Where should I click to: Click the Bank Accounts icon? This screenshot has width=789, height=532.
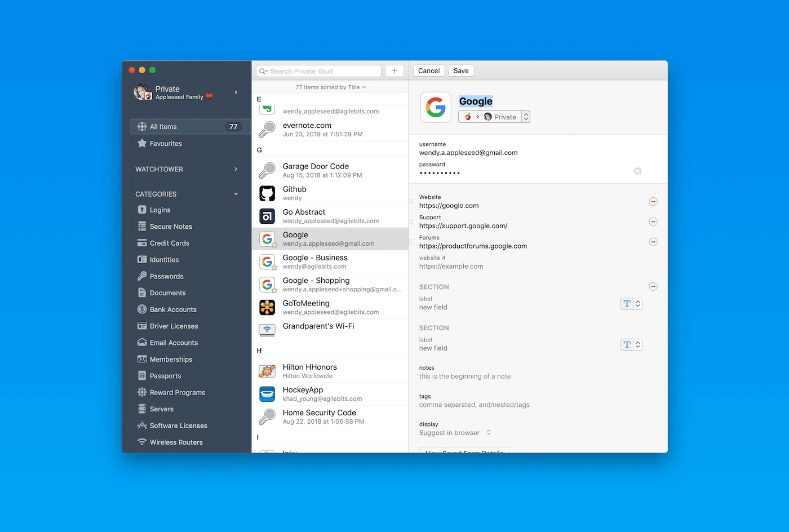click(142, 309)
